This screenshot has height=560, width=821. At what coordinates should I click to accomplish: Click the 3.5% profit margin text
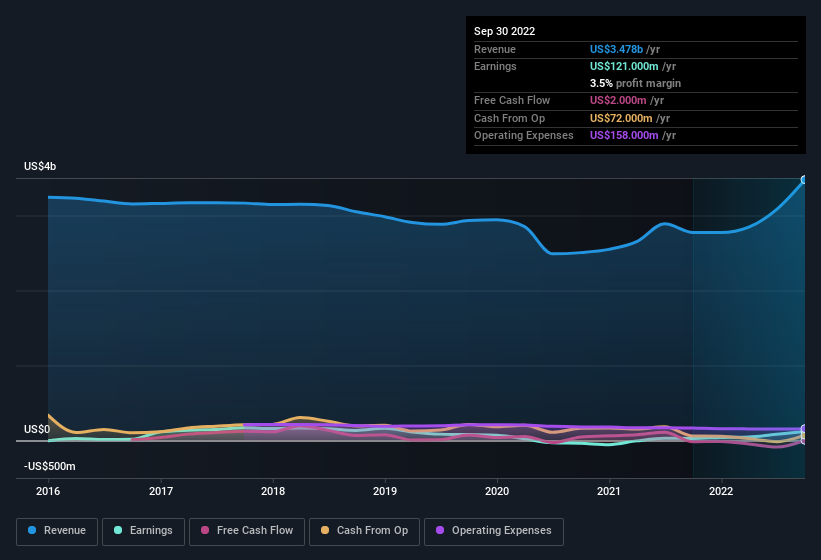[635, 83]
